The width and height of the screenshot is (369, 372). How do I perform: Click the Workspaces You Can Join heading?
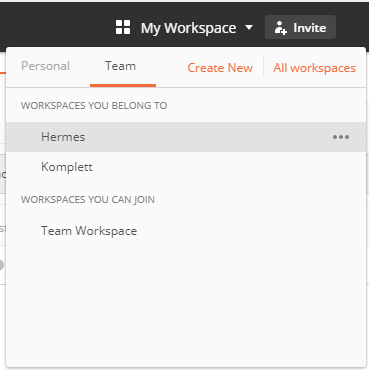[x=88, y=200]
